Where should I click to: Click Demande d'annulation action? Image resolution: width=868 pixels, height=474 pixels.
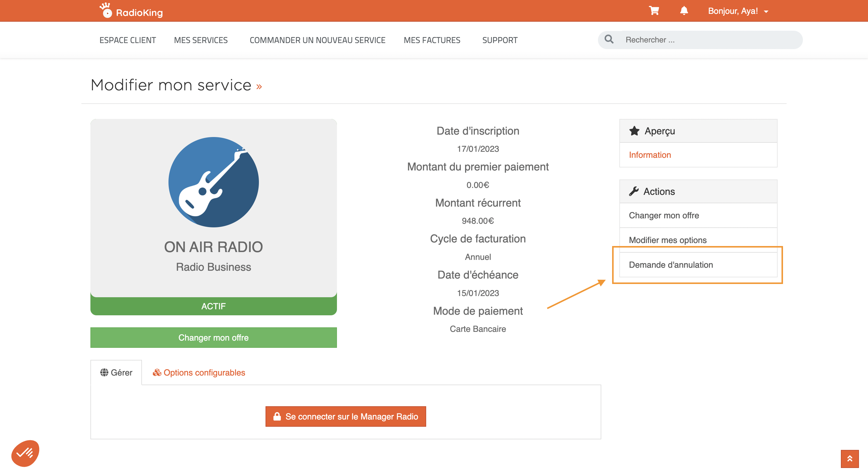point(698,265)
